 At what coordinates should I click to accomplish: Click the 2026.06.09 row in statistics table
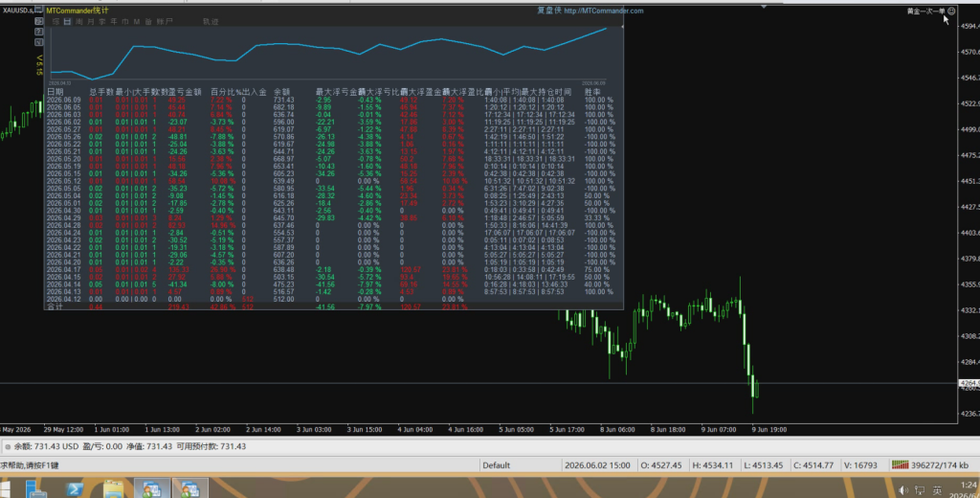[330, 100]
